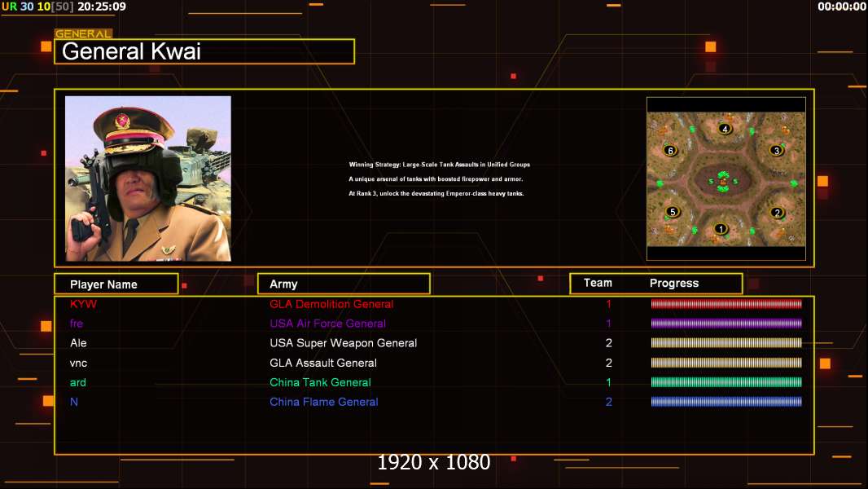Click player name fre
Screen dimensions: 868x489
pos(77,324)
